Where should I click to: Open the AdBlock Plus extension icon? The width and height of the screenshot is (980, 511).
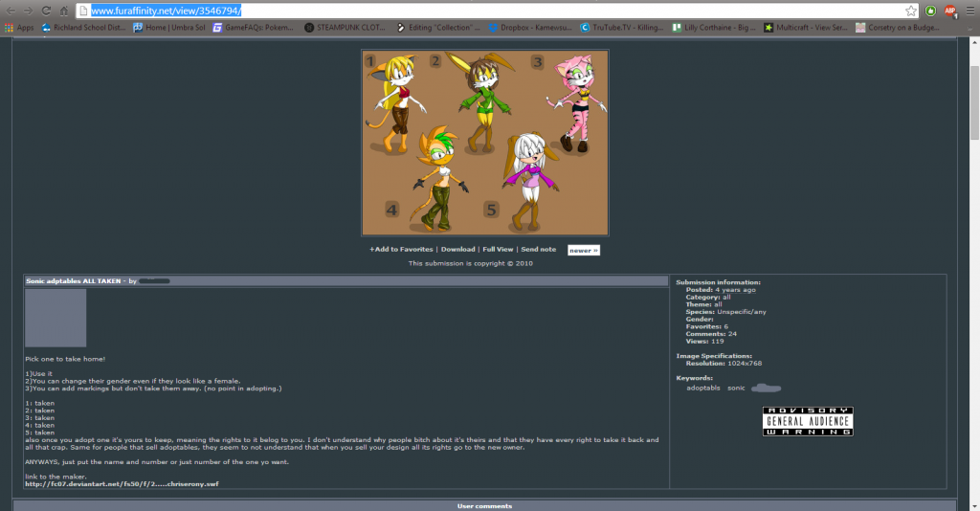(x=950, y=11)
